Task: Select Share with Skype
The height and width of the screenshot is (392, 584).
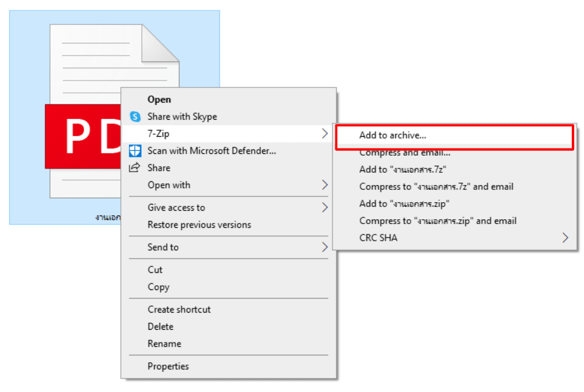Action: 228,117
